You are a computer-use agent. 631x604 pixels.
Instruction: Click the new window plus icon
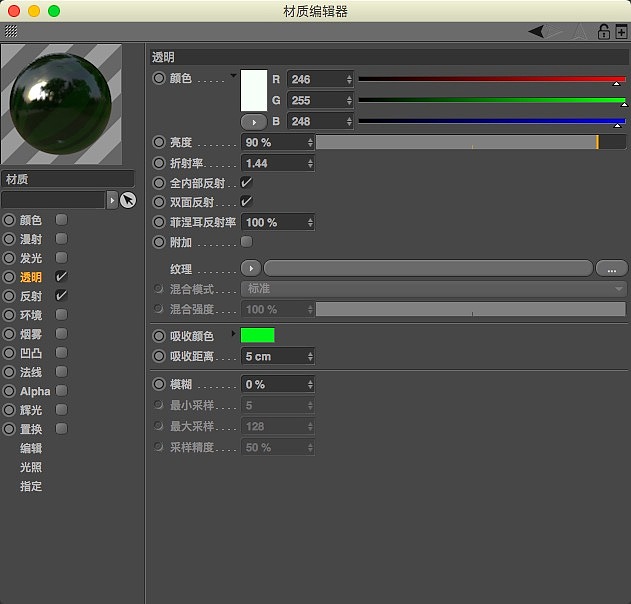tap(621, 31)
